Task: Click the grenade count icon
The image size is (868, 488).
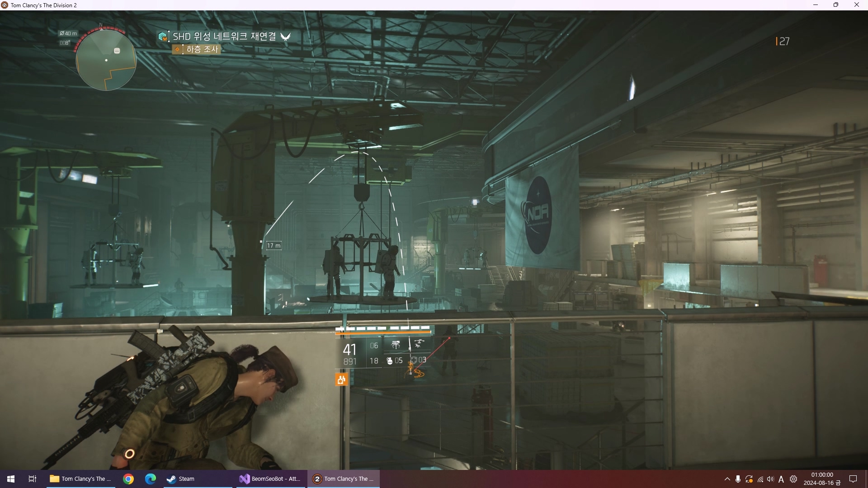Action: point(390,361)
